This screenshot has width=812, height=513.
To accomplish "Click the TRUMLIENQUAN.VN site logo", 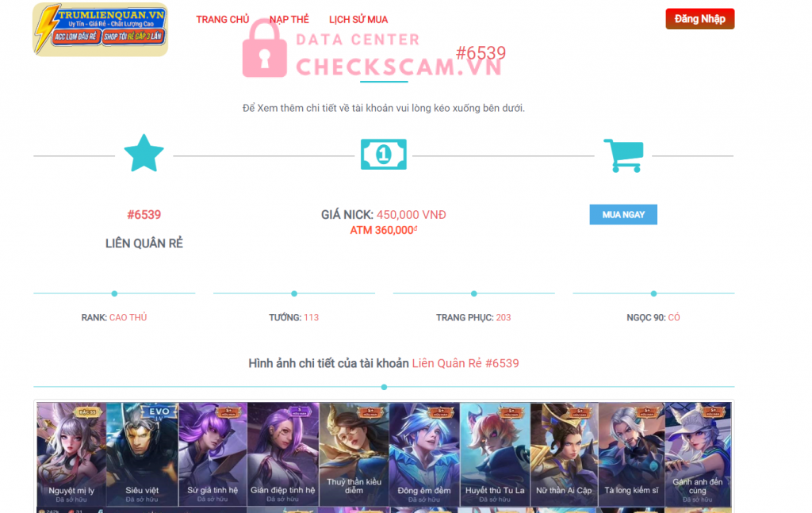I will pos(101,29).
